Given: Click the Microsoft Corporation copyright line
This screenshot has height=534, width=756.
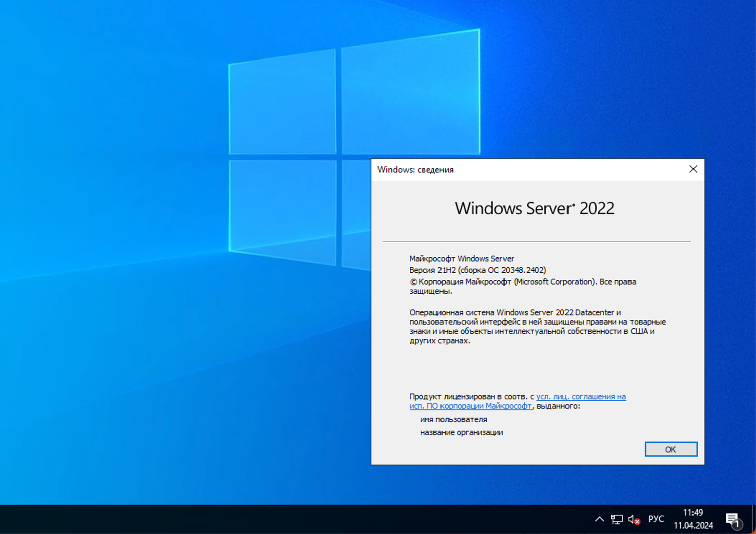Looking at the screenshot, I should click(523, 286).
